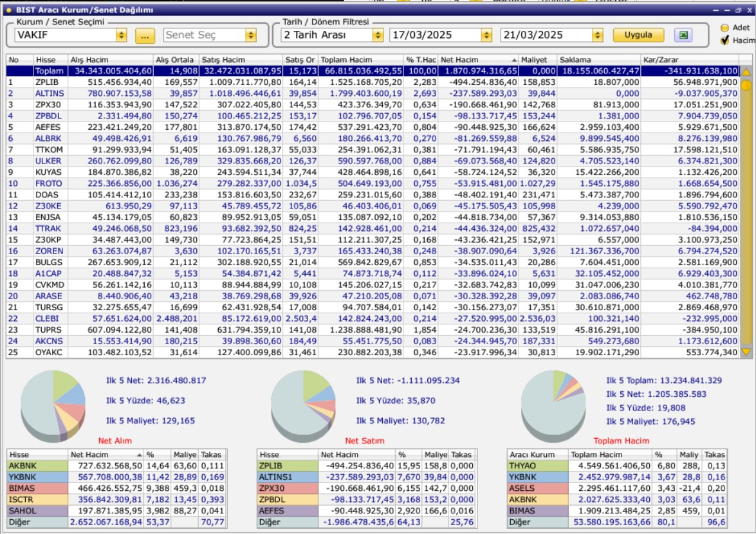Click the Toplam Hacim header in the bottom-right table
The height and width of the screenshot is (534, 756).
tap(611, 454)
